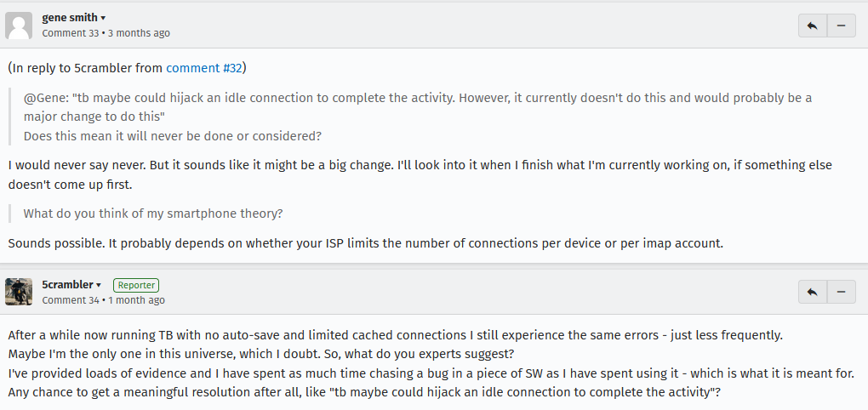Reply to gene smith's Comment 33
Image resolution: width=868 pixels, height=410 pixels.
[812, 26]
